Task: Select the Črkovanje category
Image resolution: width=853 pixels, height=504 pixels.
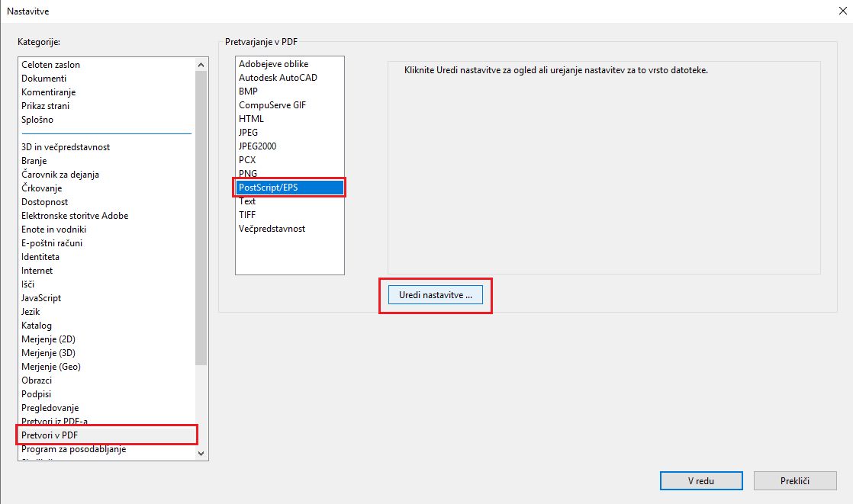Action: coord(41,188)
